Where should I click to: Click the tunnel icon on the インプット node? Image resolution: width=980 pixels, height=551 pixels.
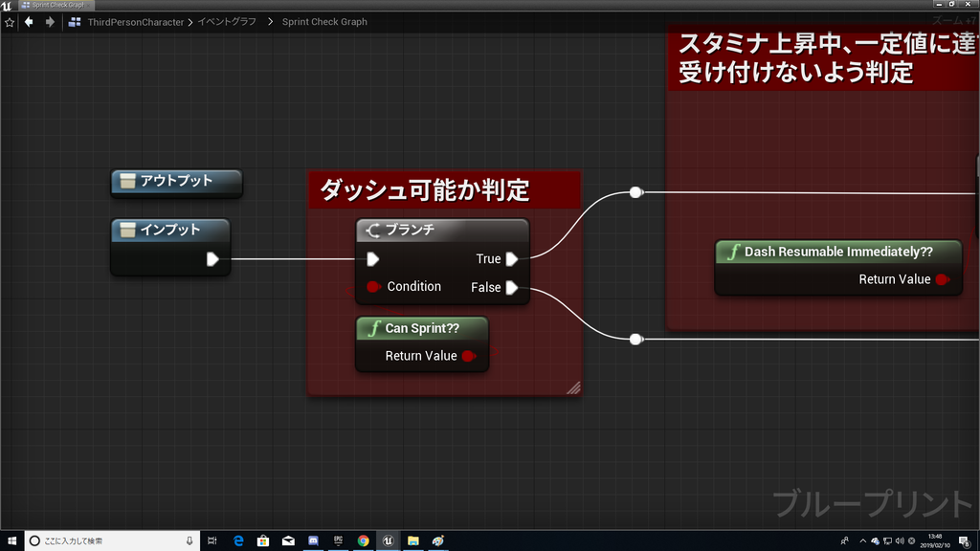129,229
